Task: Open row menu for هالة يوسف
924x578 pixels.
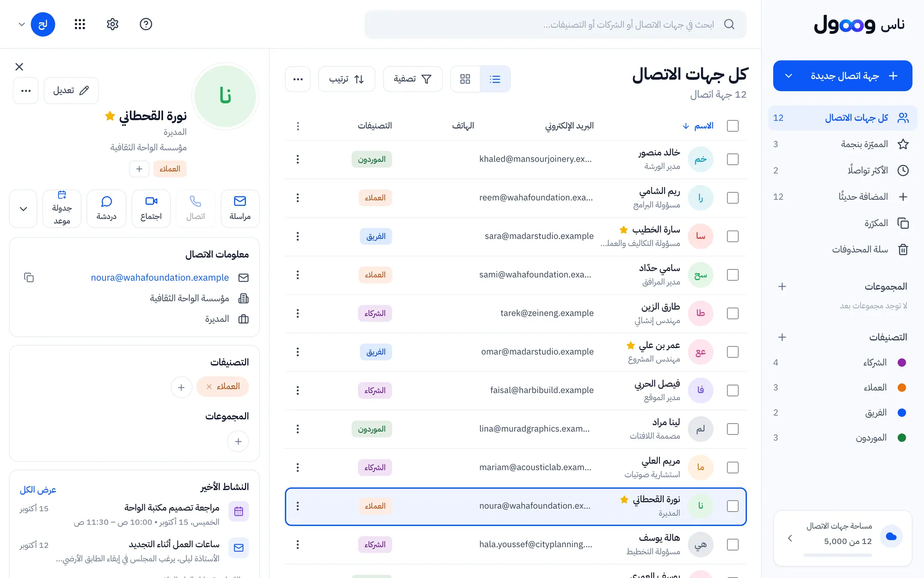Action: click(298, 544)
